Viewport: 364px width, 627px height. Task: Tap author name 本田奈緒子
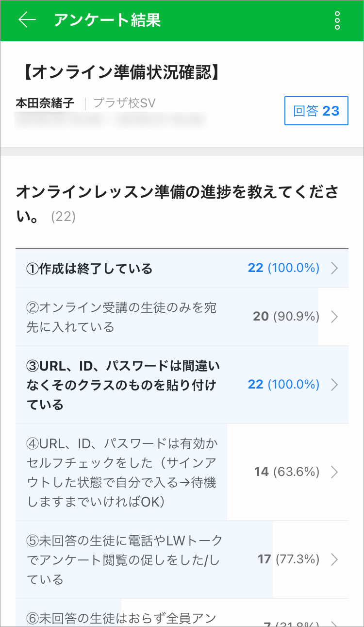45,103
